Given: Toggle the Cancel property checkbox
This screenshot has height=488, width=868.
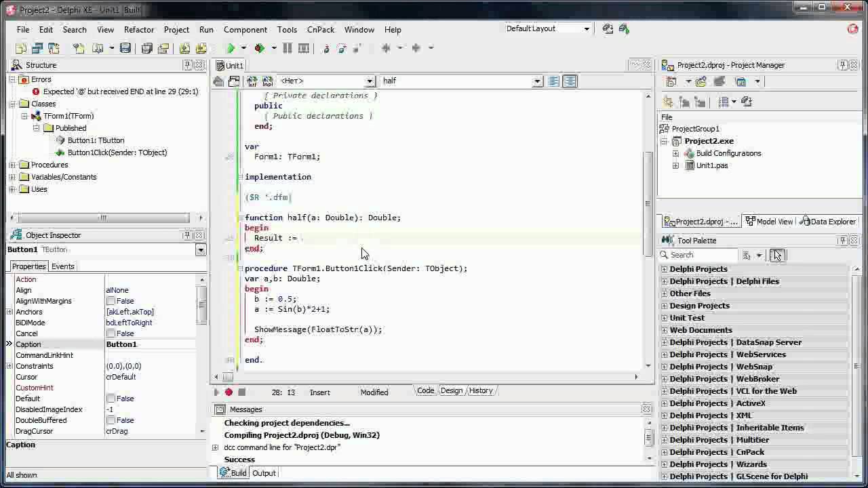Looking at the screenshot, I should (111, 333).
